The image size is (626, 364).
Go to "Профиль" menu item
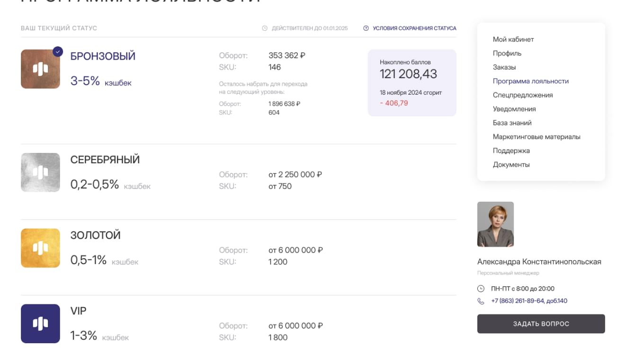coord(507,53)
